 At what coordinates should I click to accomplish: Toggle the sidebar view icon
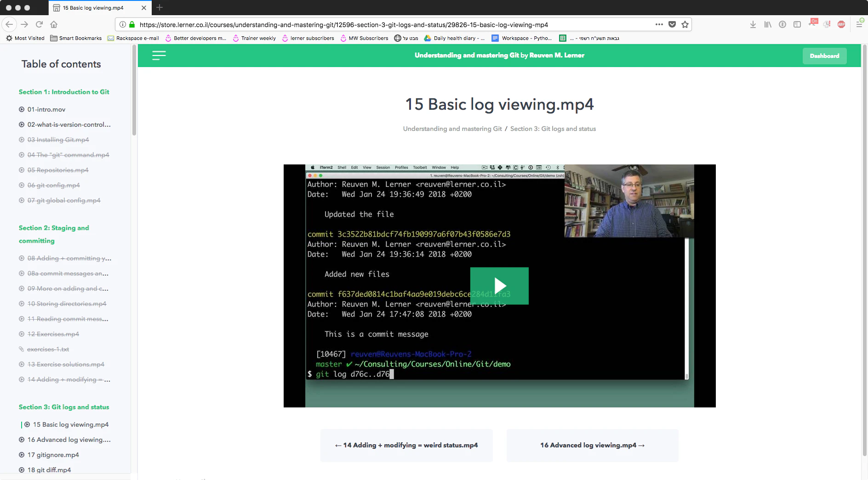(x=797, y=24)
